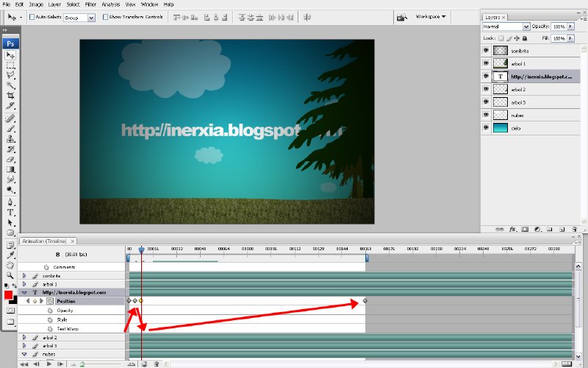Select the Eraser tool
This screenshot has height=368, width=588.
point(10,159)
